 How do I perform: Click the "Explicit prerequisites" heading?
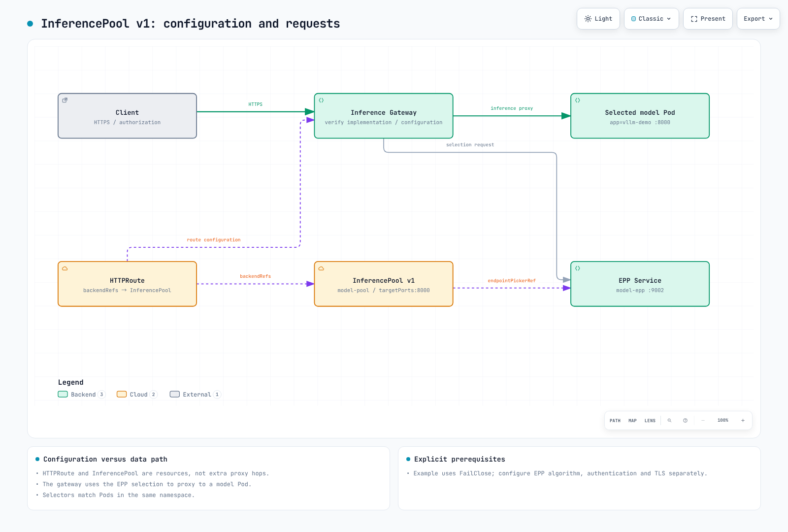[460, 459]
